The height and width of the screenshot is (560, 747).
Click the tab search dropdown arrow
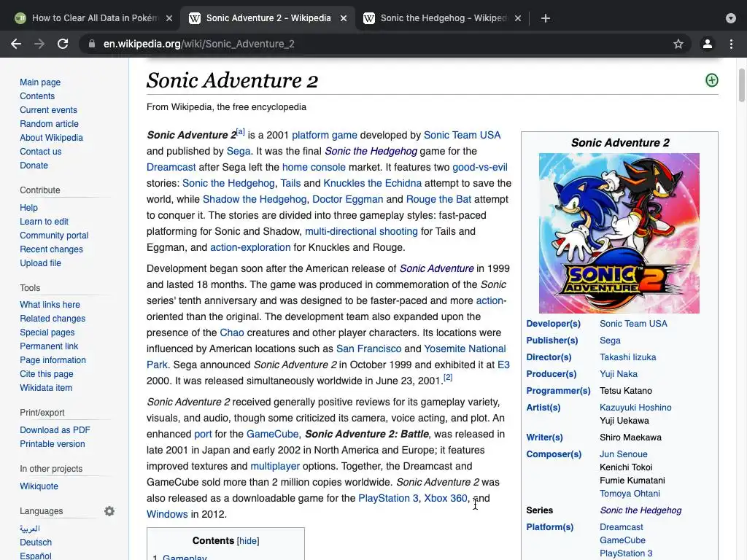pyautogui.click(x=730, y=18)
